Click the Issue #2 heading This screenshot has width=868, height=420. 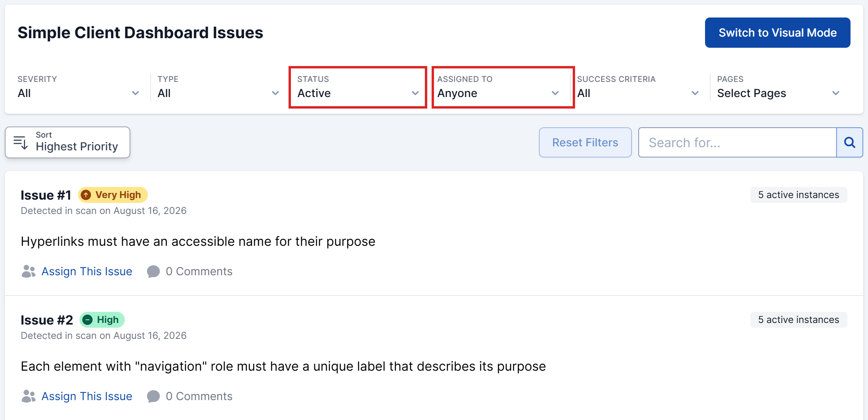47,320
